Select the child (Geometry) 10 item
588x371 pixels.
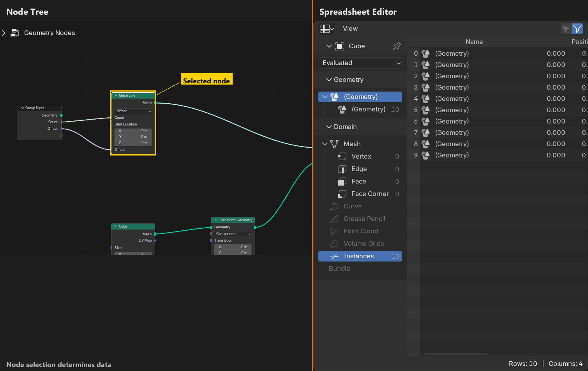[x=368, y=110]
